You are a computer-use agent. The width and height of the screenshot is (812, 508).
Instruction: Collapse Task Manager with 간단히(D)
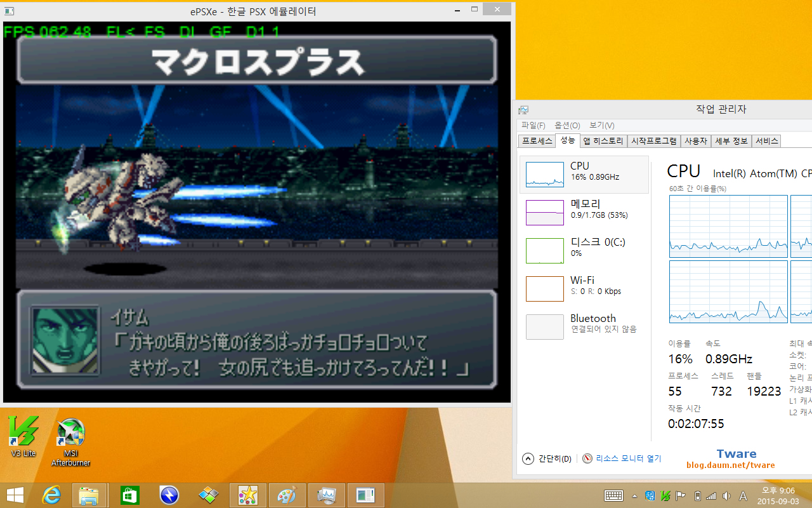tap(547, 458)
